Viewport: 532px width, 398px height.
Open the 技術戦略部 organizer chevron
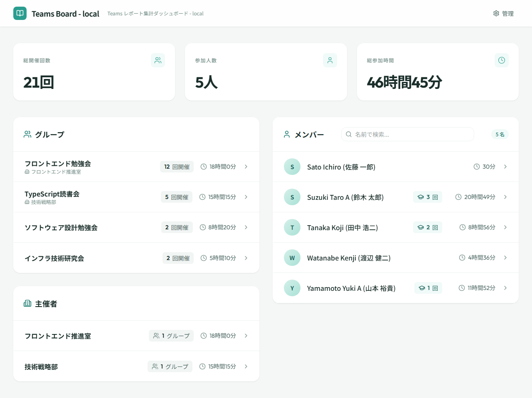(x=246, y=366)
